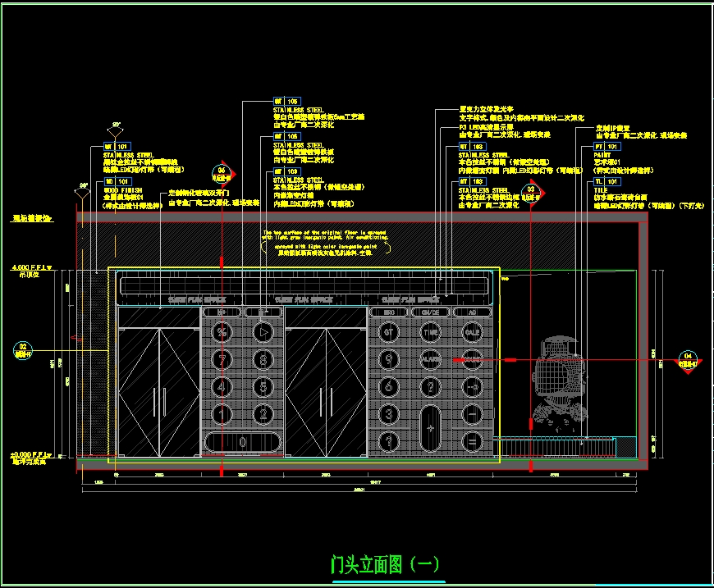Select the WD 101 wood finish tag
The width and height of the screenshot is (714, 588).
pos(117,180)
